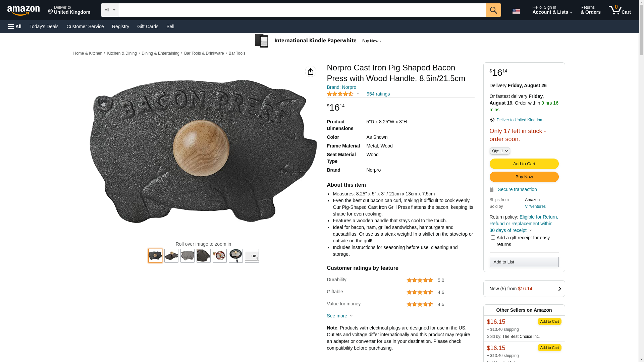Screen dimensions: 644x362
Task: Open Today's Deals menu item
Action: [x=44, y=26]
